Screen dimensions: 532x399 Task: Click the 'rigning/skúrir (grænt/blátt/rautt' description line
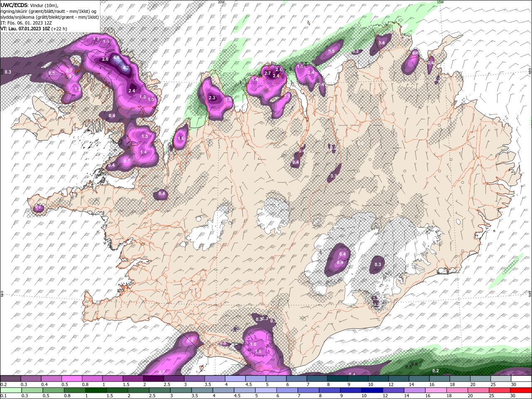pyautogui.click(x=49, y=11)
